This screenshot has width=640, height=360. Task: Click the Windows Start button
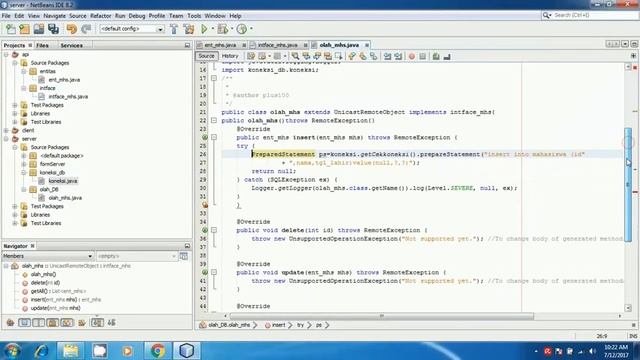(x=12, y=351)
